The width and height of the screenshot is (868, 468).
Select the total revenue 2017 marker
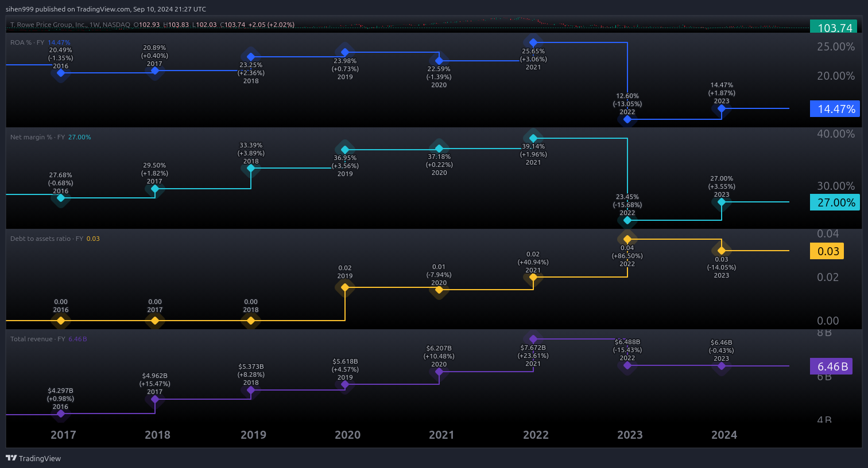click(155, 399)
